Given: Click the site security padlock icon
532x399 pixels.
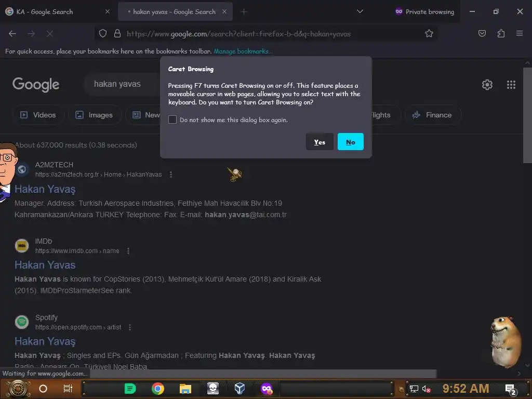Looking at the screenshot, I should click(x=117, y=33).
